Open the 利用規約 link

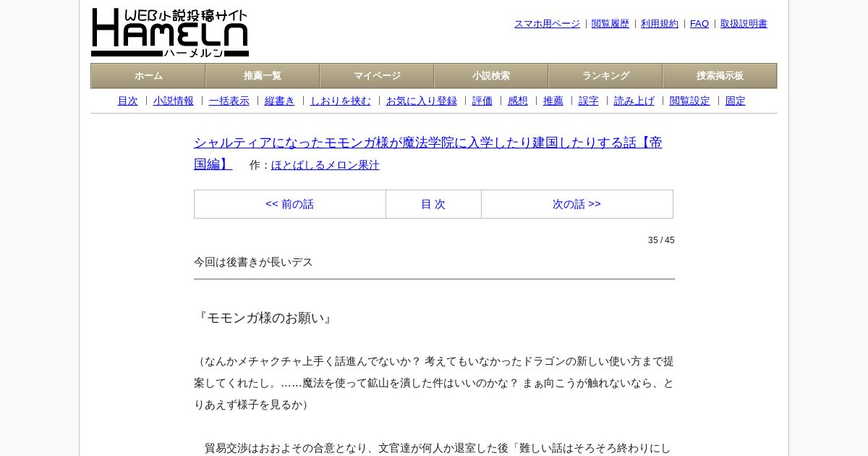660,24
